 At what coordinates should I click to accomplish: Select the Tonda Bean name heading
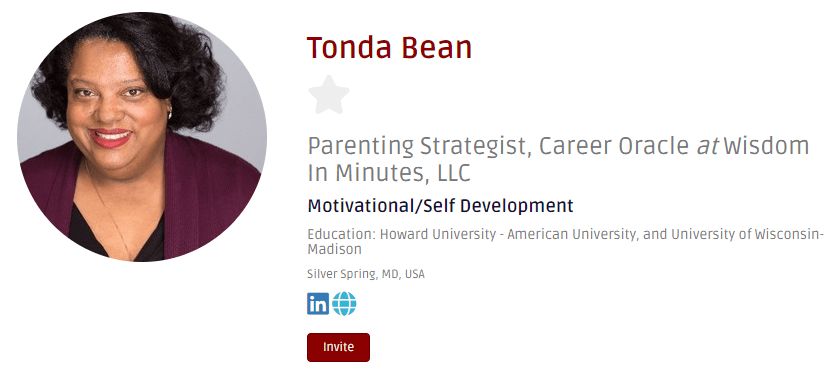pyautogui.click(x=390, y=47)
